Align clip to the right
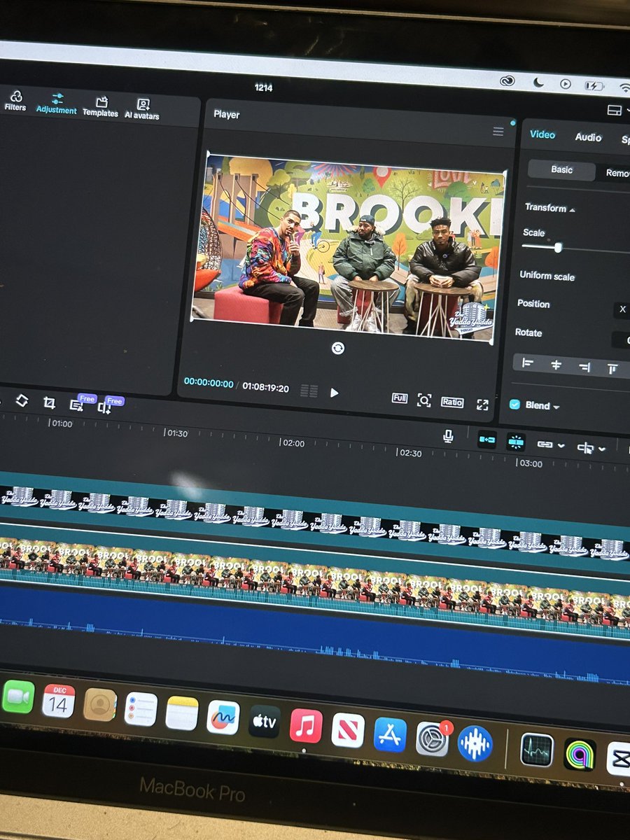Image resolution: width=630 pixels, height=840 pixels. point(584,366)
